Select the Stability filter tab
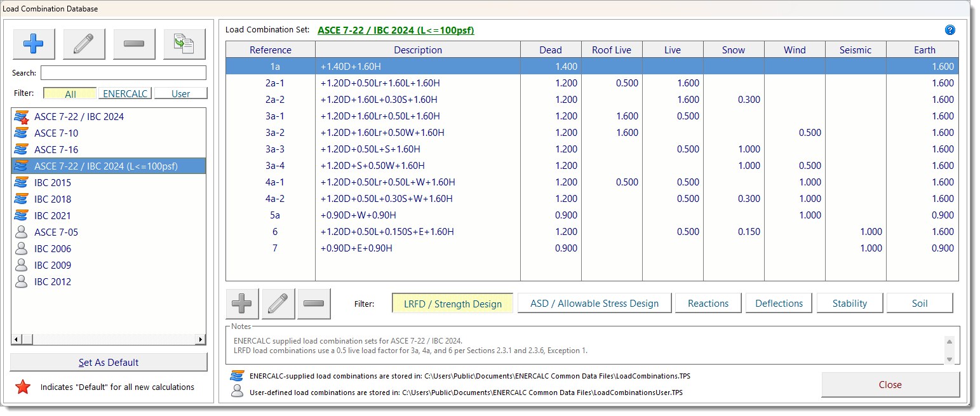 tap(849, 304)
